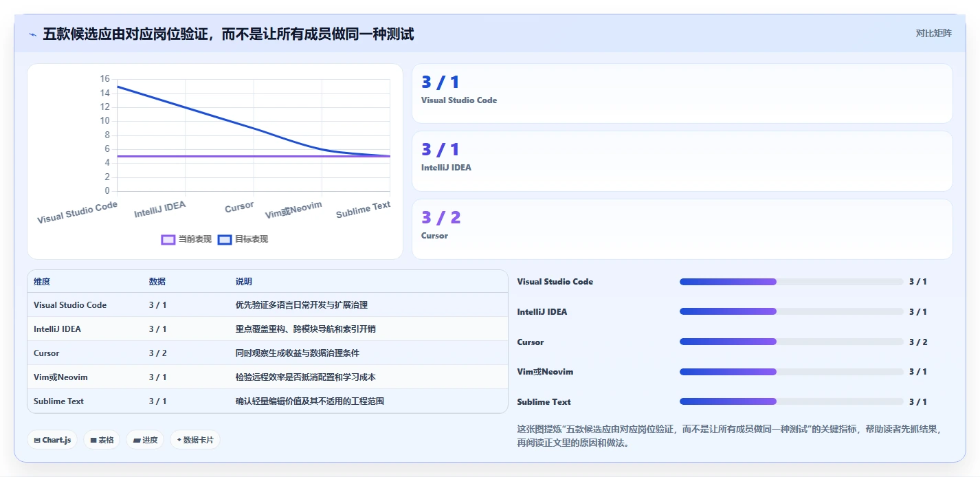Click the Vim或Neovim chart axis label
This screenshot has height=477, width=980.
[293, 210]
